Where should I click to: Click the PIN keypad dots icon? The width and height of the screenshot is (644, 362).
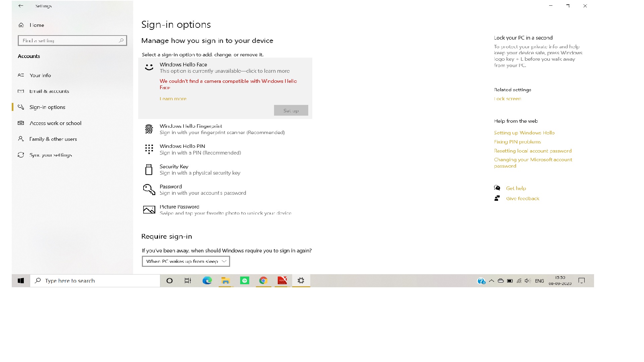pyautogui.click(x=149, y=149)
